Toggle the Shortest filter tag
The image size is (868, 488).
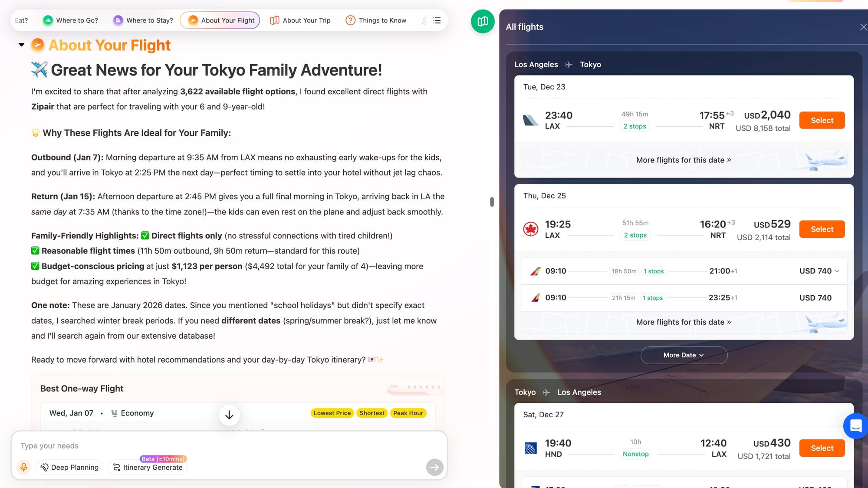point(372,413)
